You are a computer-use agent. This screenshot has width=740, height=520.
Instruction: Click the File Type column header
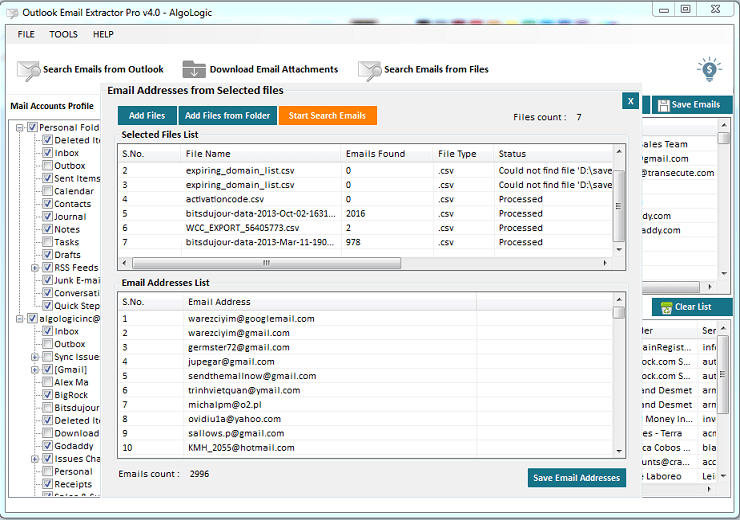click(x=463, y=154)
